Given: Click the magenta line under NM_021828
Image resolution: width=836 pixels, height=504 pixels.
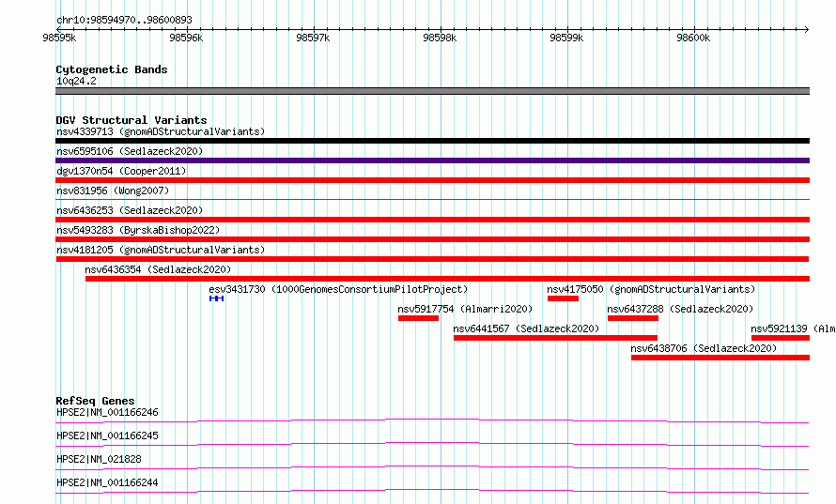Looking at the screenshot, I should 432,467.
